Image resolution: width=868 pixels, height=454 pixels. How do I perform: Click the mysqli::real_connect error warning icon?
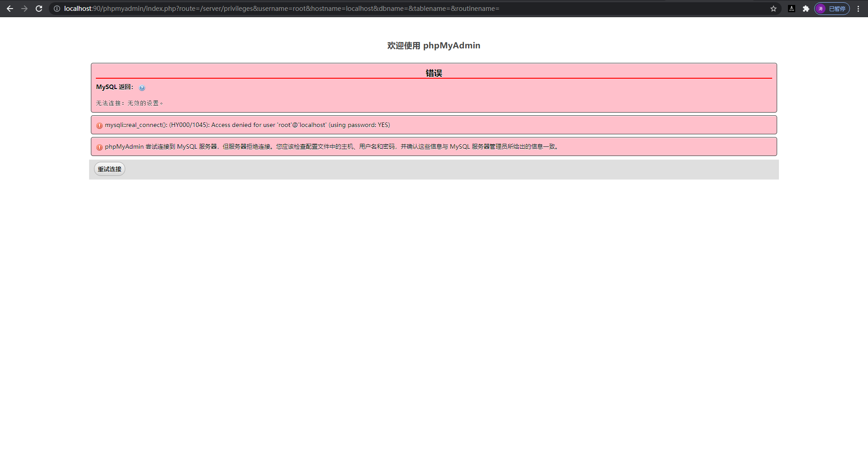99,126
